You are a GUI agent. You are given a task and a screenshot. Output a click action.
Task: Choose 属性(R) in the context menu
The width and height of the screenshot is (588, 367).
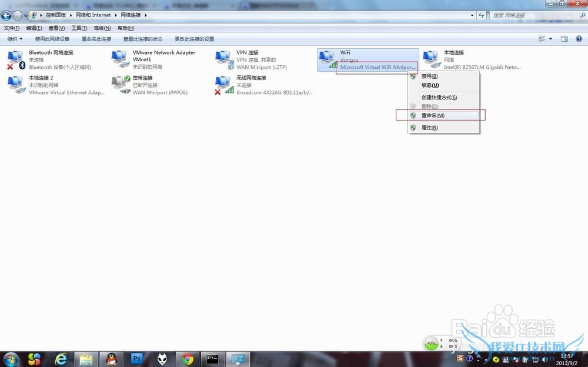point(443,128)
